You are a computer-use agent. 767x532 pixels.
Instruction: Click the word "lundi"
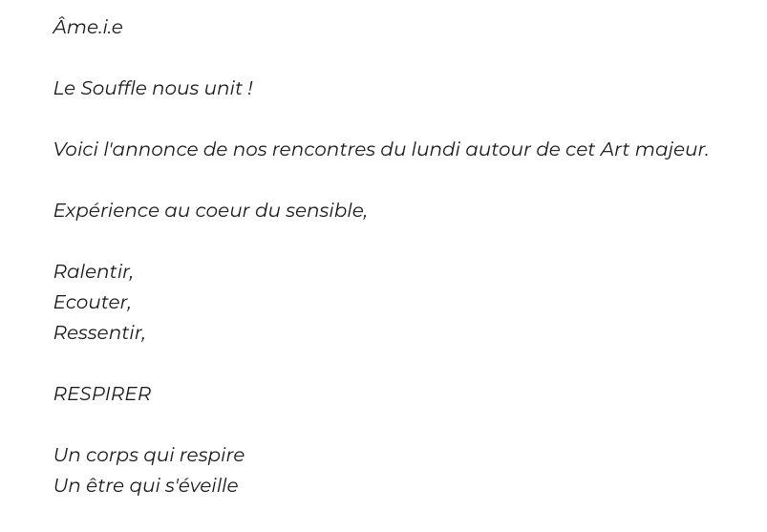pyautogui.click(x=436, y=150)
